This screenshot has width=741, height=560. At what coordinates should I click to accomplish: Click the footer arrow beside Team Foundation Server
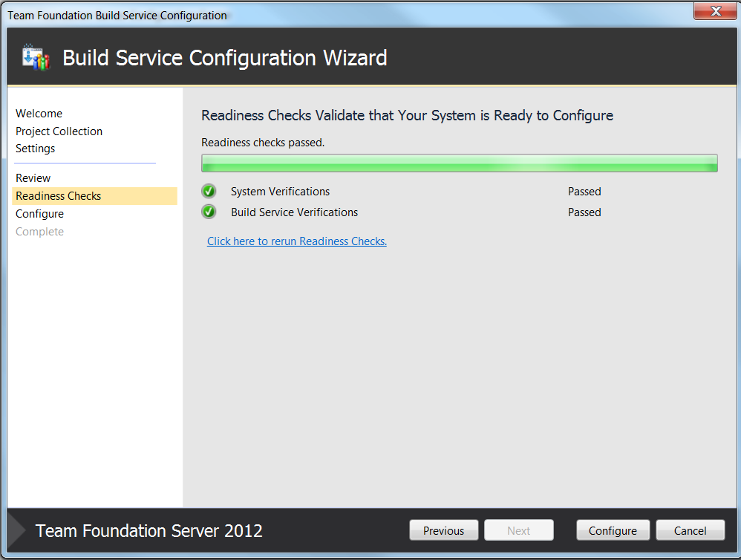point(17,531)
